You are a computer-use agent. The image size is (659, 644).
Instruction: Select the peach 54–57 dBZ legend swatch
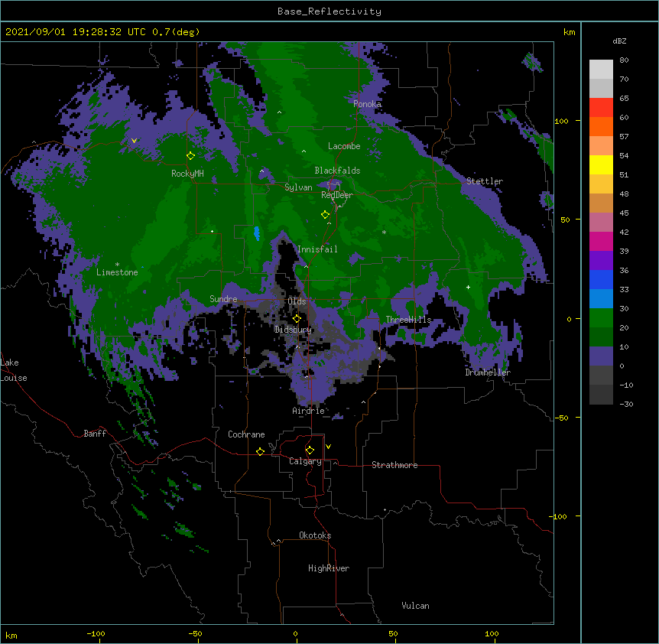601,146
